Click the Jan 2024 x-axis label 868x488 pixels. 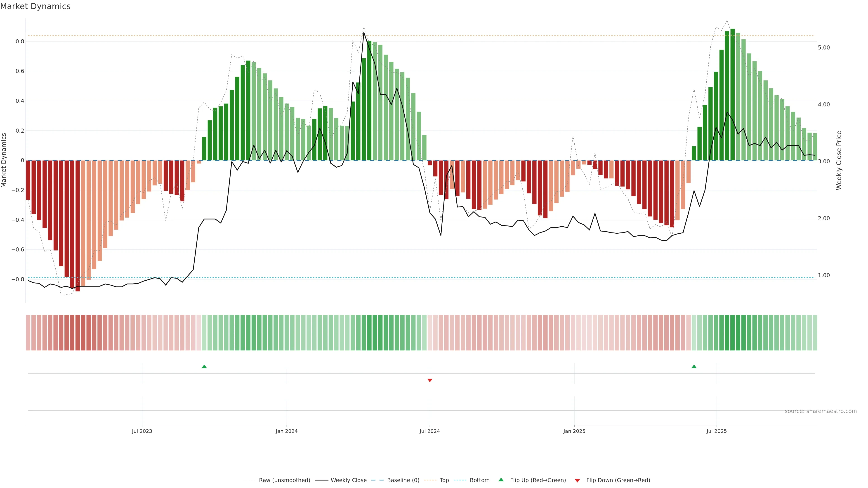[286, 431]
